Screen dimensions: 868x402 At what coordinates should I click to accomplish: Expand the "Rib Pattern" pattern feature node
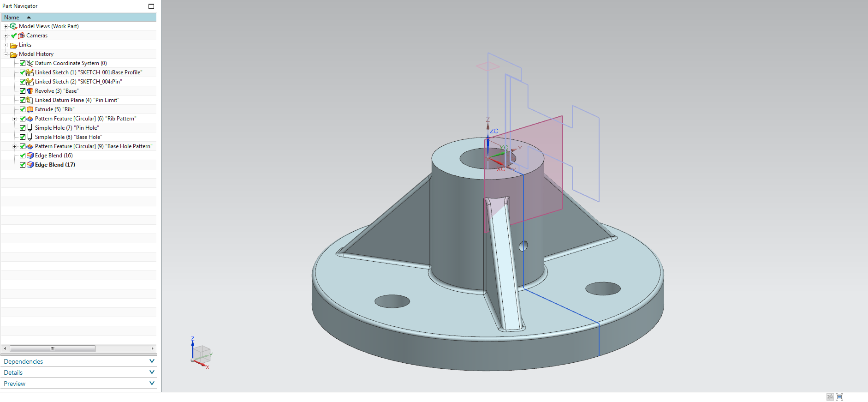(x=14, y=119)
